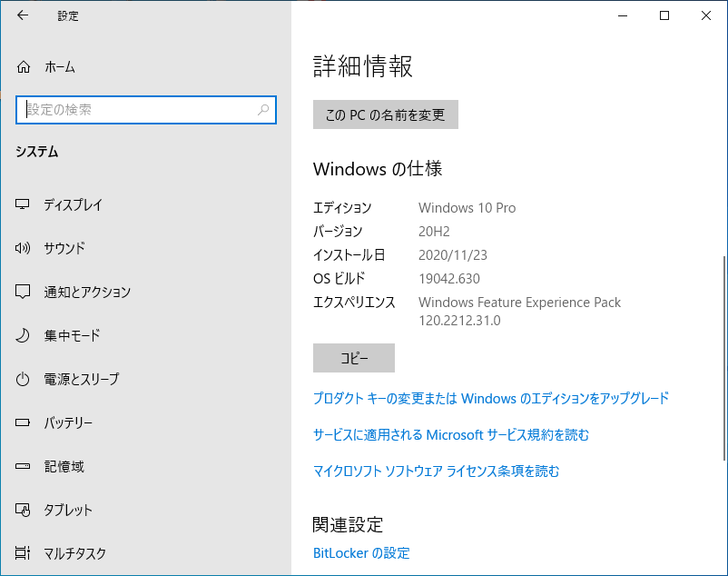The image size is (728, 576).
Task: Click the 関連設定 heading
Action: click(x=348, y=524)
